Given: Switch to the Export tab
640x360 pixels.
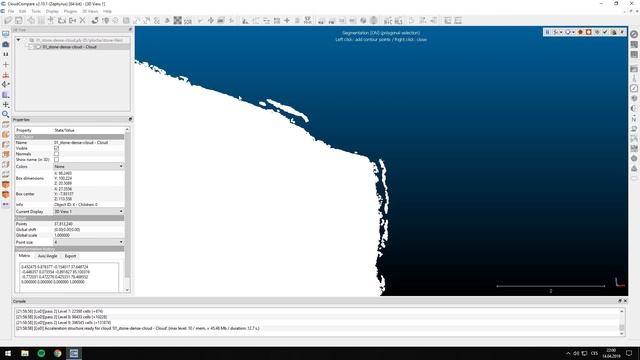Looking at the screenshot, I should pyautogui.click(x=70, y=256).
